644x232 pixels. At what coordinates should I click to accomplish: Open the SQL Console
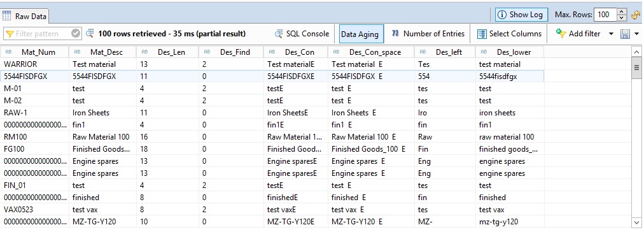302,34
